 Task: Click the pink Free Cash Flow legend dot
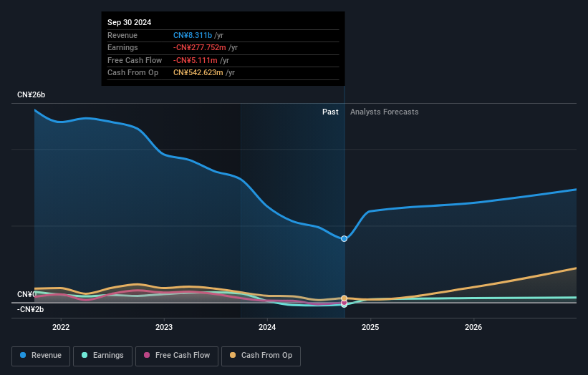[x=147, y=356]
